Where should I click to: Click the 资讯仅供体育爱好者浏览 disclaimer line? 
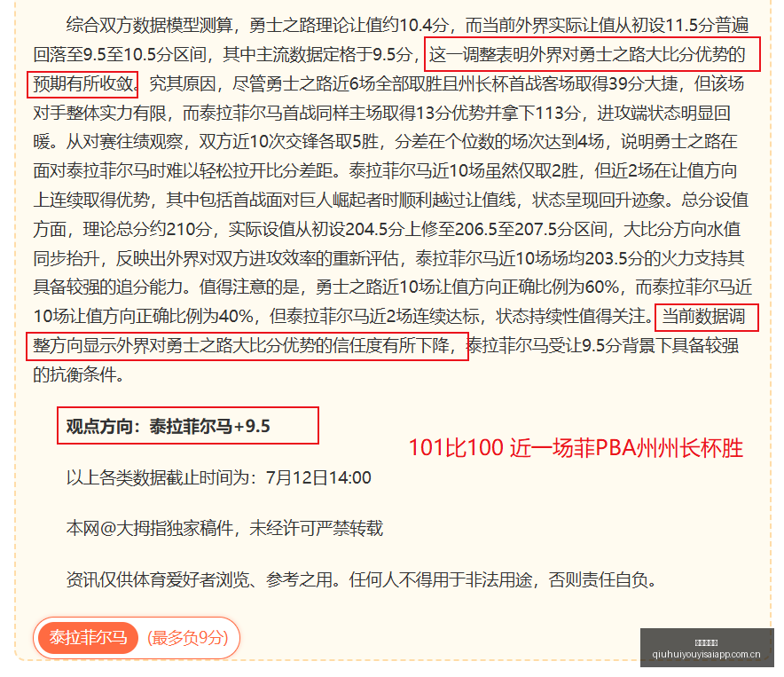point(361,579)
